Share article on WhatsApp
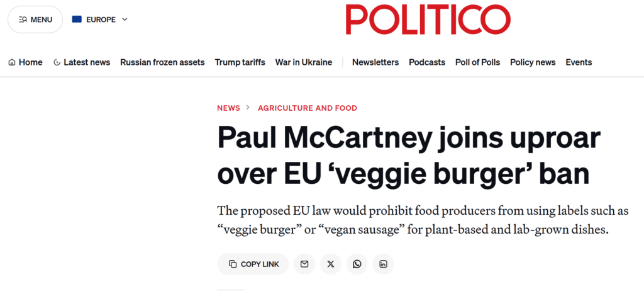This screenshot has width=644, height=301. (x=357, y=264)
